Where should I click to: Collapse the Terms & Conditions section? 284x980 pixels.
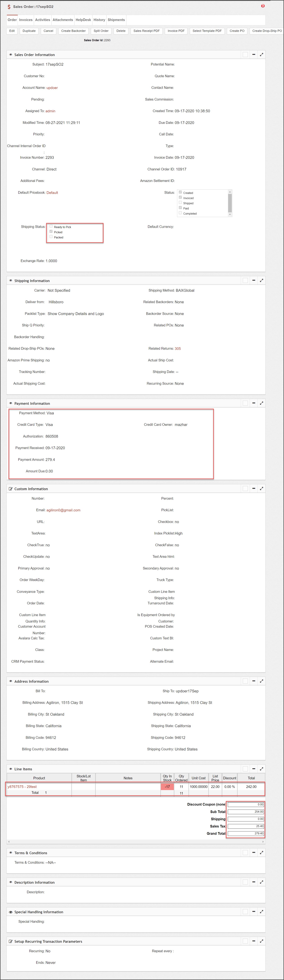254,853
